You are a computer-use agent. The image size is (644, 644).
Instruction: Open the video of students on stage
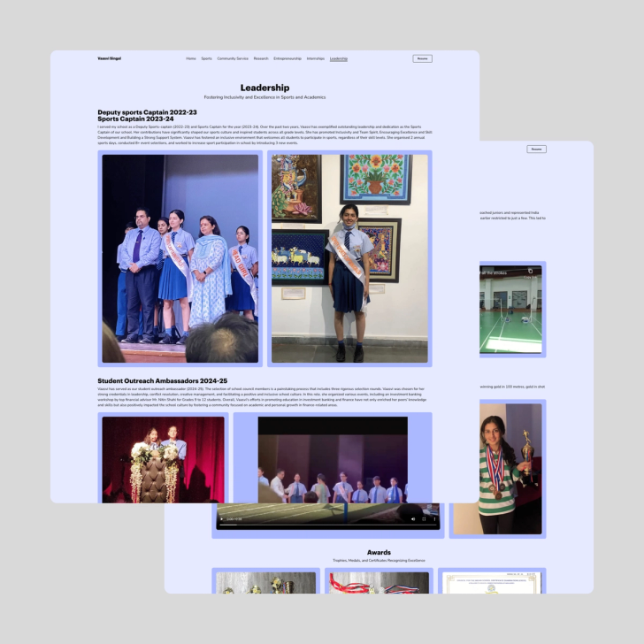(333, 460)
